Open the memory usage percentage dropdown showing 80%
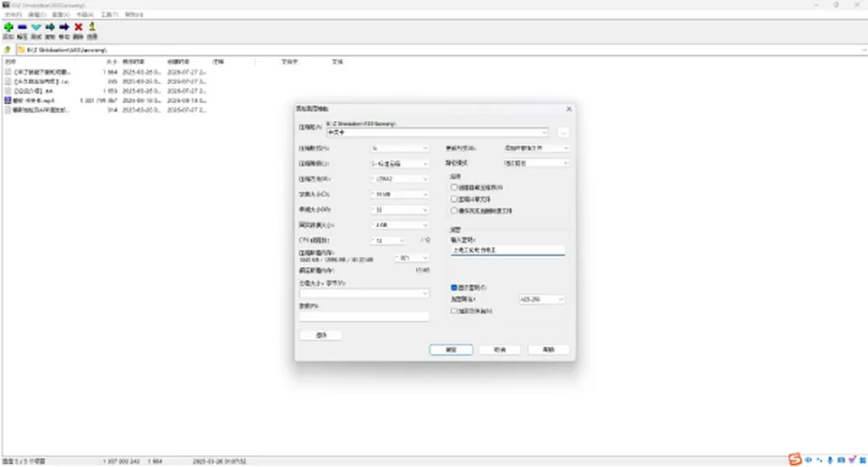 (x=412, y=258)
